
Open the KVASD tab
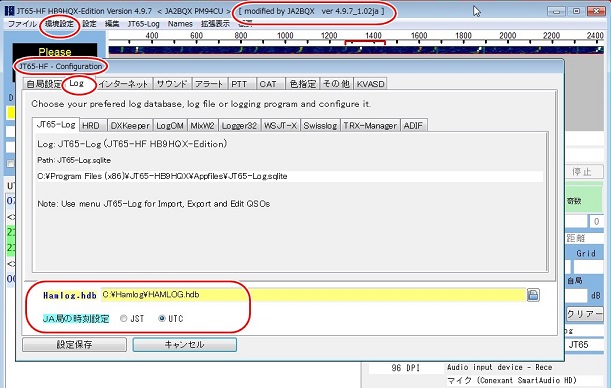click(x=371, y=84)
